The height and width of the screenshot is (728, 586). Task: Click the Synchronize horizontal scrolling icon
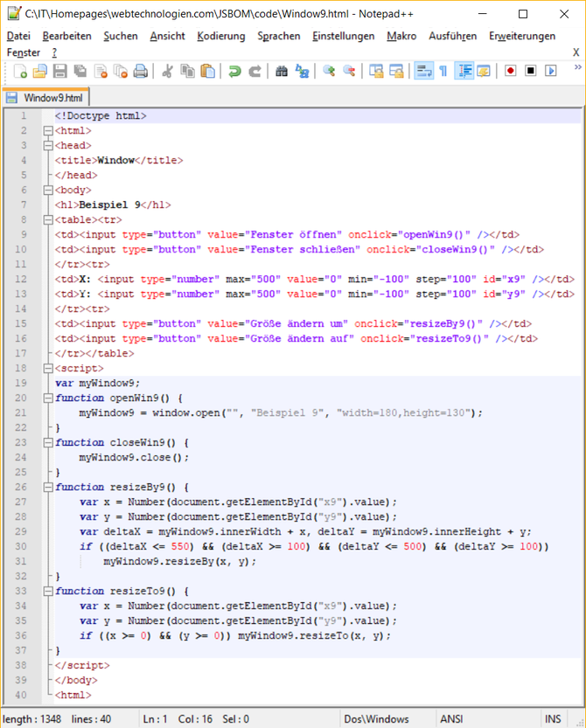(396, 71)
